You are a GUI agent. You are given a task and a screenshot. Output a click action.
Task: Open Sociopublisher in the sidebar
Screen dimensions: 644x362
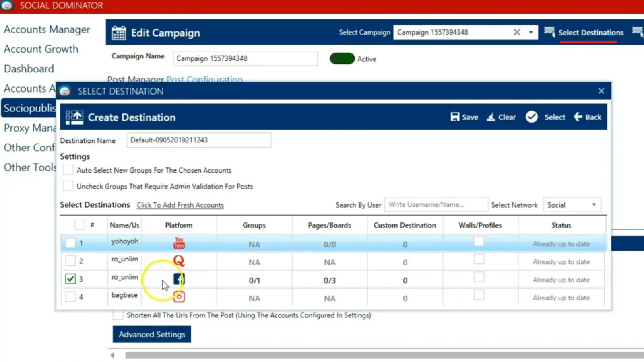29,108
